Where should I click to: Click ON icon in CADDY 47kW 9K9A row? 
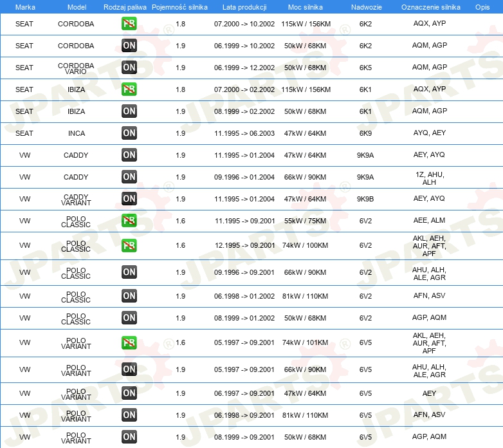[129, 155]
